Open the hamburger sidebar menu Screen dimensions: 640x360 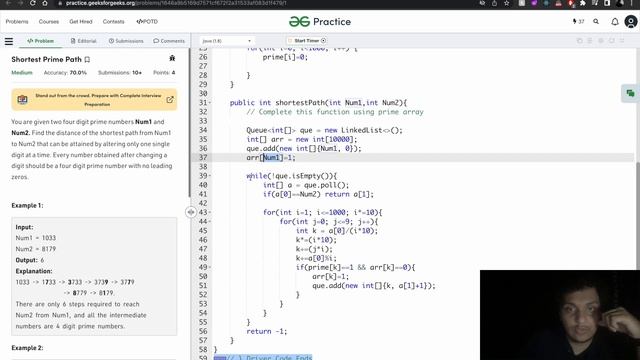pyautogui.click(x=9, y=41)
